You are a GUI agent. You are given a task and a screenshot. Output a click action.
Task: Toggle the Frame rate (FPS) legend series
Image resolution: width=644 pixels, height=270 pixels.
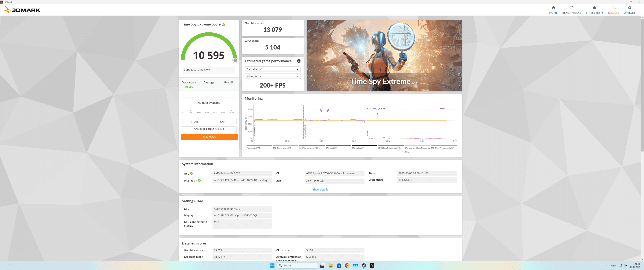click(x=253, y=148)
